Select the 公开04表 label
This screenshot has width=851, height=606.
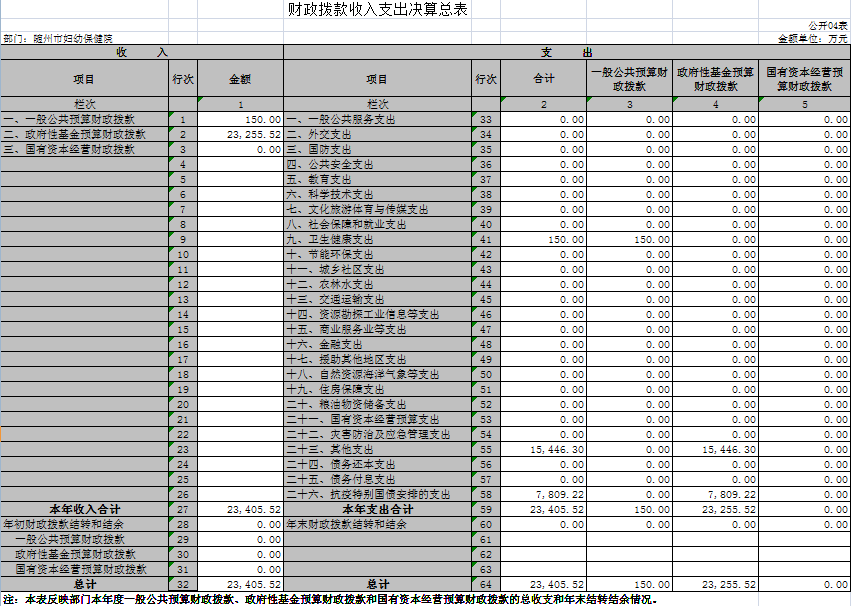pos(827,24)
